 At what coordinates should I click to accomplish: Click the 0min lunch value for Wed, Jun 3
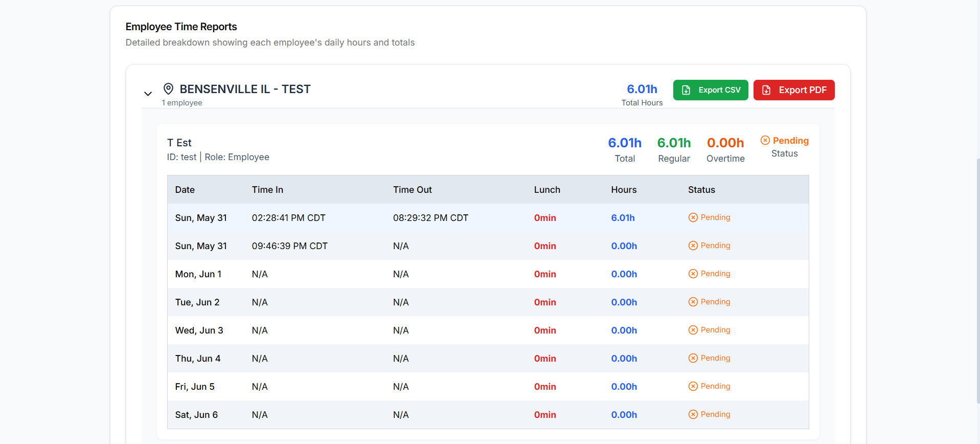[545, 330]
